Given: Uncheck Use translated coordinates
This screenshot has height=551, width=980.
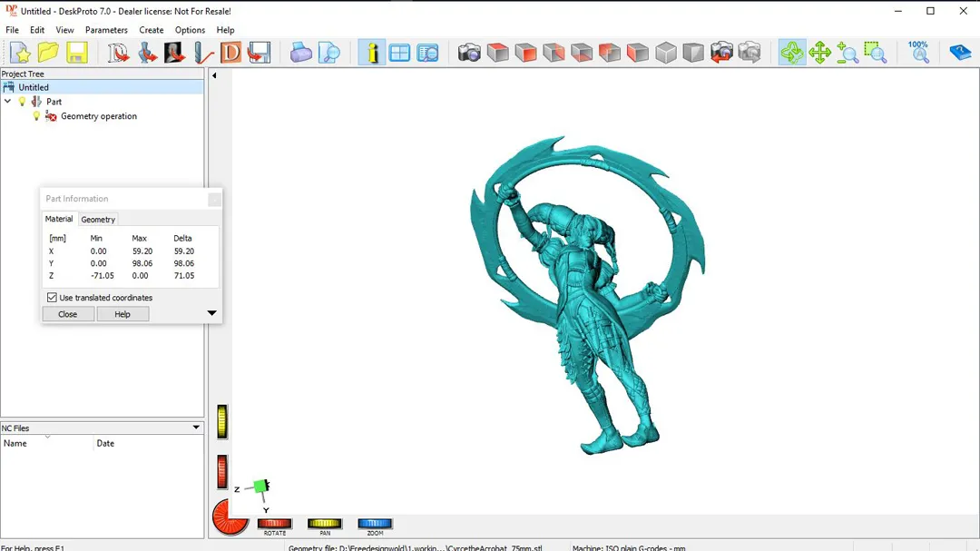Looking at the screenshot, I should tap(52, 298).
